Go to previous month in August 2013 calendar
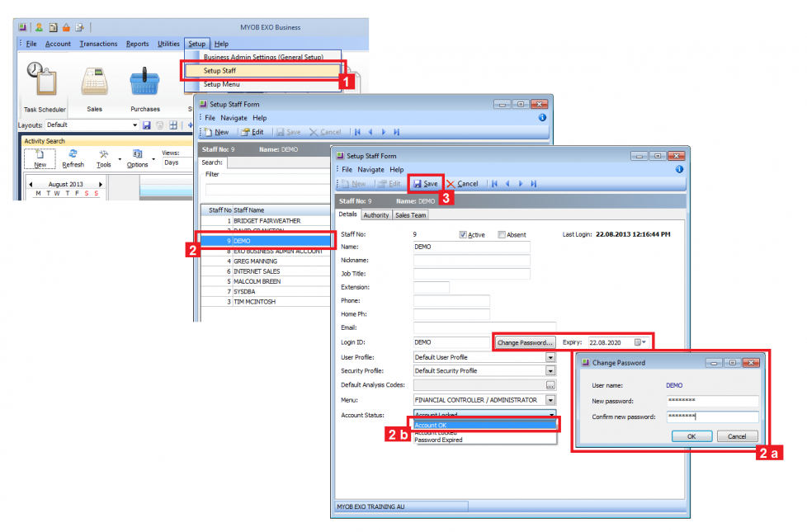Viewport: 807px width, 532px height. coord(31,184)
